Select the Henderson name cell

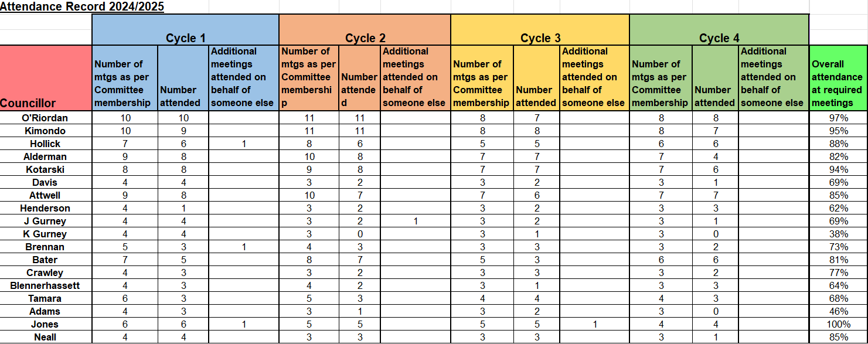(x=46, y=208)
